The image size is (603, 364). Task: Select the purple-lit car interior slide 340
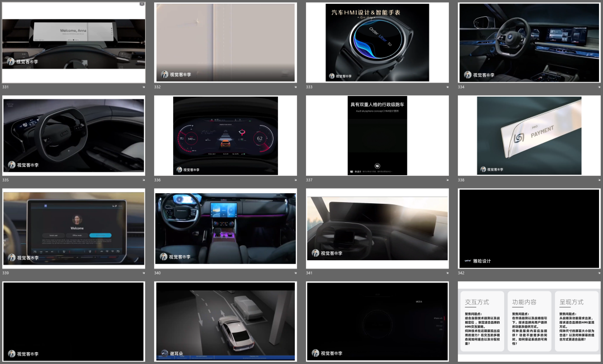click(226, 229)
